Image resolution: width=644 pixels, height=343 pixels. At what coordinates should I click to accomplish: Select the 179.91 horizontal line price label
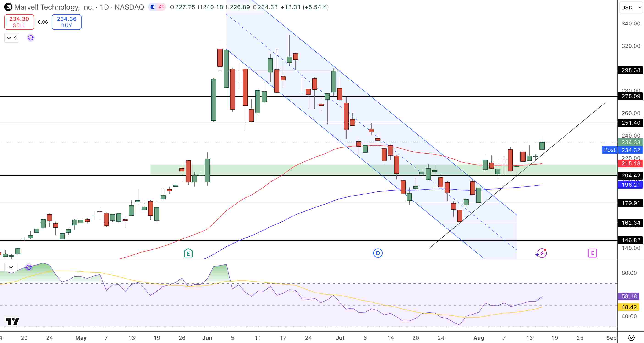coord(630,203)
